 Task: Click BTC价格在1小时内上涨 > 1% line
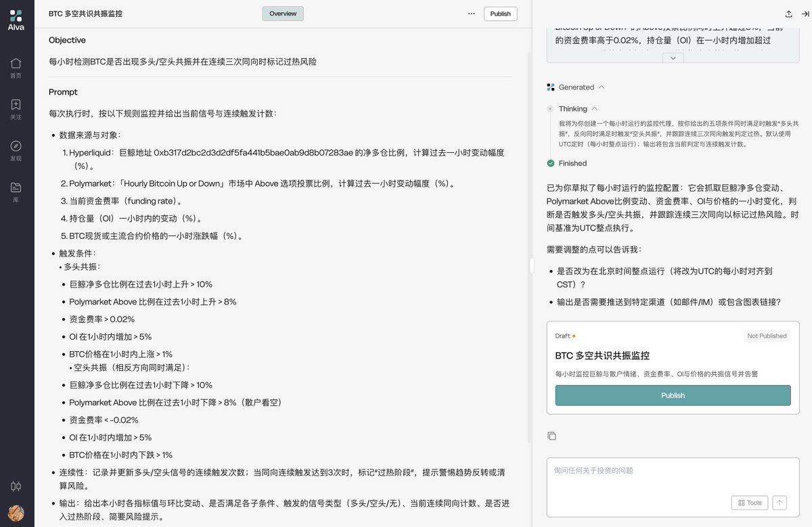click(120, 354)
